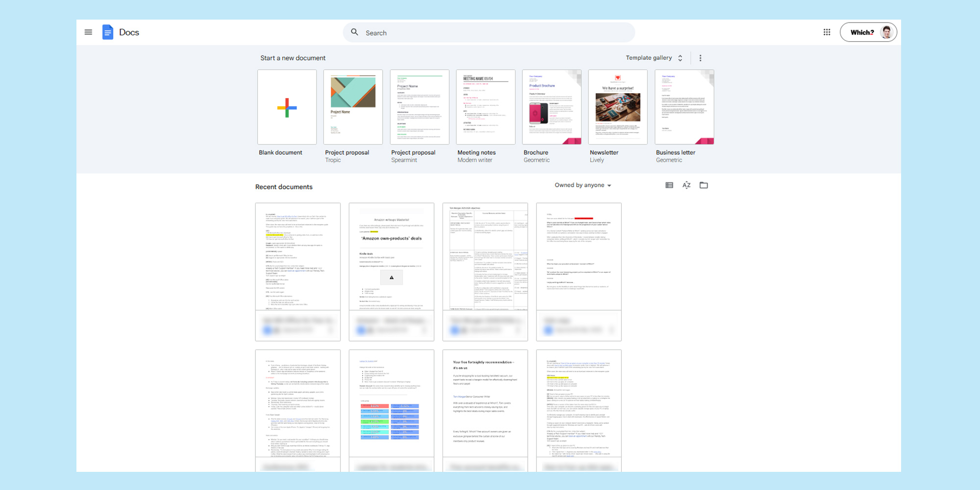Open the file picker folder icon
This screenshot has width=980, height=490.
[x=704, y=185]
